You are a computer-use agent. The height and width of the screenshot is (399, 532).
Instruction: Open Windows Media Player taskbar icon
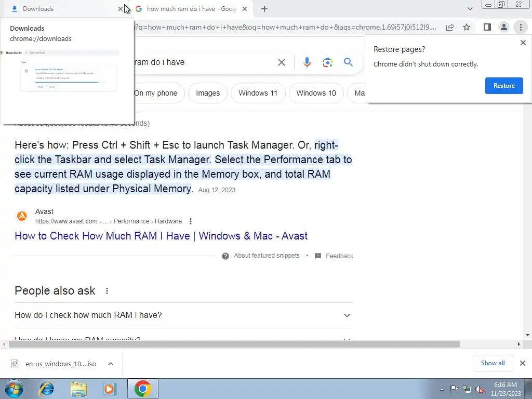tap(110, 389)
